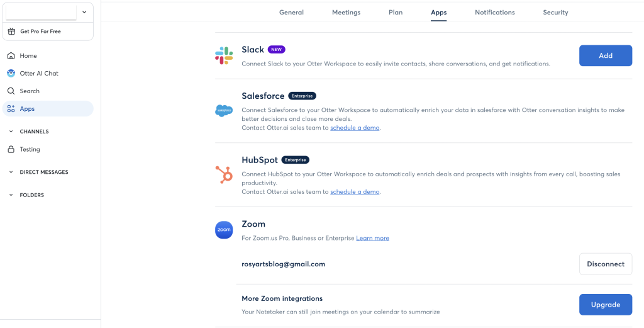Image resolution: width=644 pixels, height=328 pixels.
Task: Click the Zoom app logo
Action: click(x=224, y=229)
